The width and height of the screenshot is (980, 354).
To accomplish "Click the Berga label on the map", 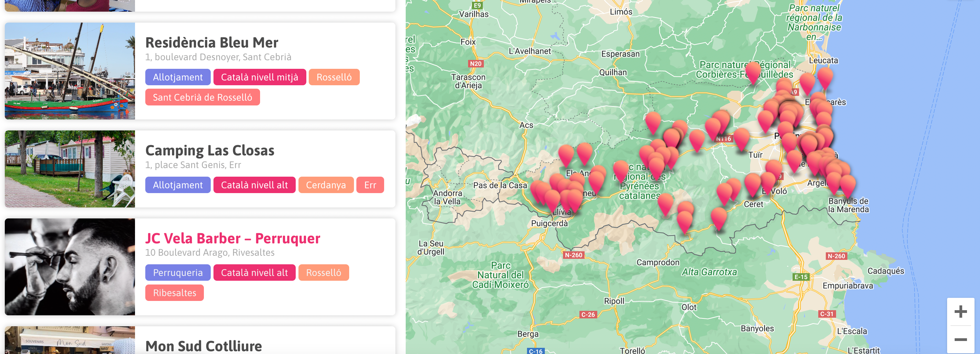I will pyautogui.click(x=528, y=334).
